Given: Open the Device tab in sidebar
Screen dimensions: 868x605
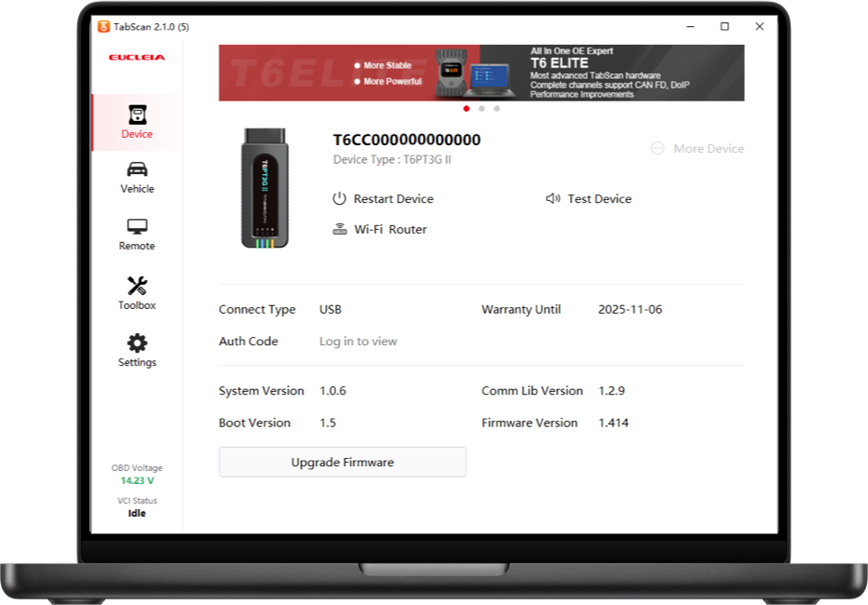Looking at the screenshot, I should pos(137,122).
